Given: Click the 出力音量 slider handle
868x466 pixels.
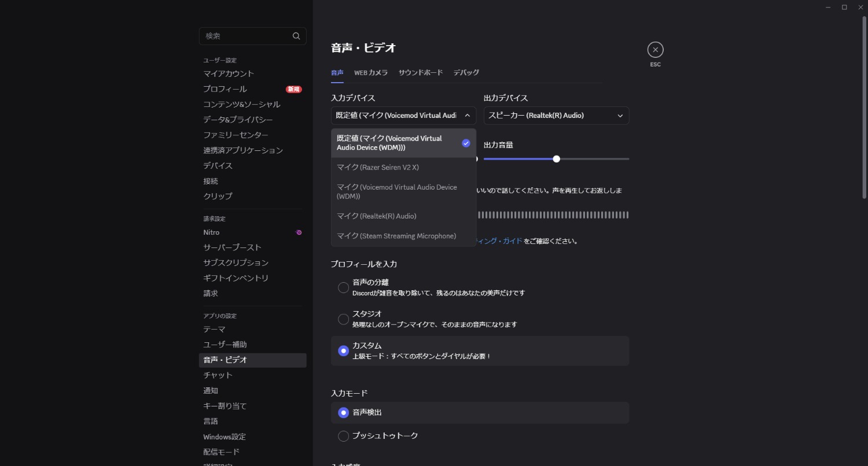Looking at the screenshot, I should point(556,159).
